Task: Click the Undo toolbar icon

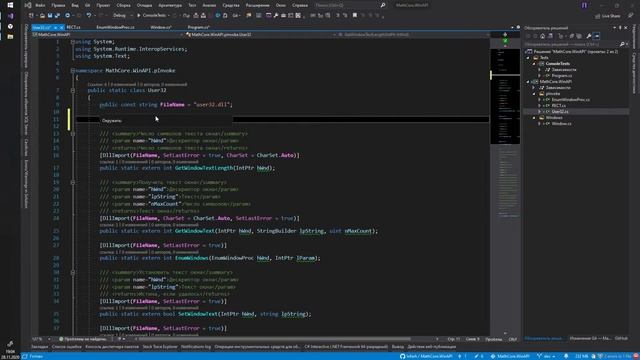Action: tap(89, 16)
